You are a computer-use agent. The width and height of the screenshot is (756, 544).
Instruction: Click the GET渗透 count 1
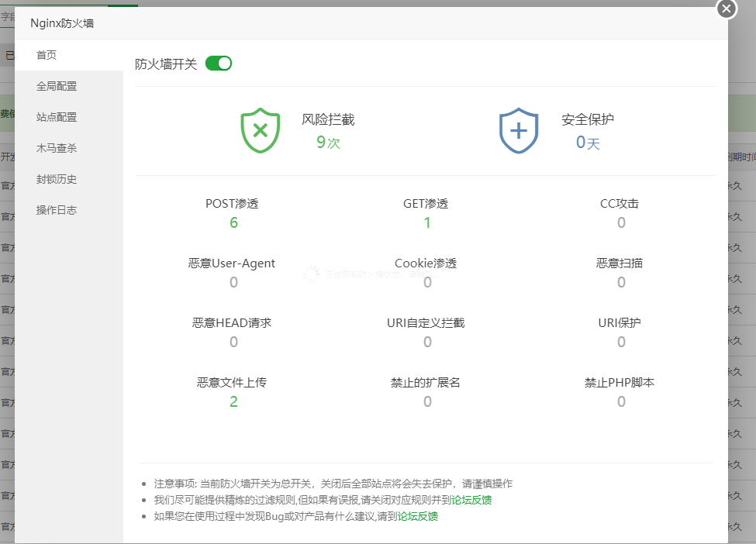click(427, 222)
